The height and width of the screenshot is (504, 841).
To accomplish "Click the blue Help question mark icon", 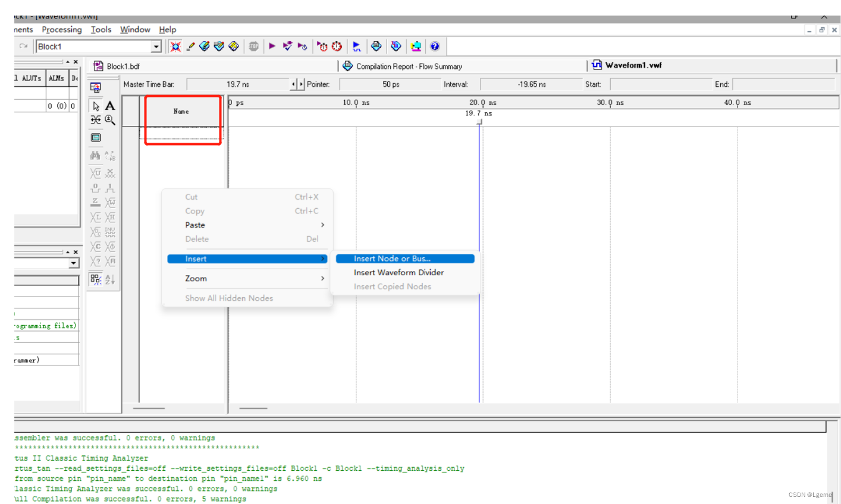I will click(435, 46).
